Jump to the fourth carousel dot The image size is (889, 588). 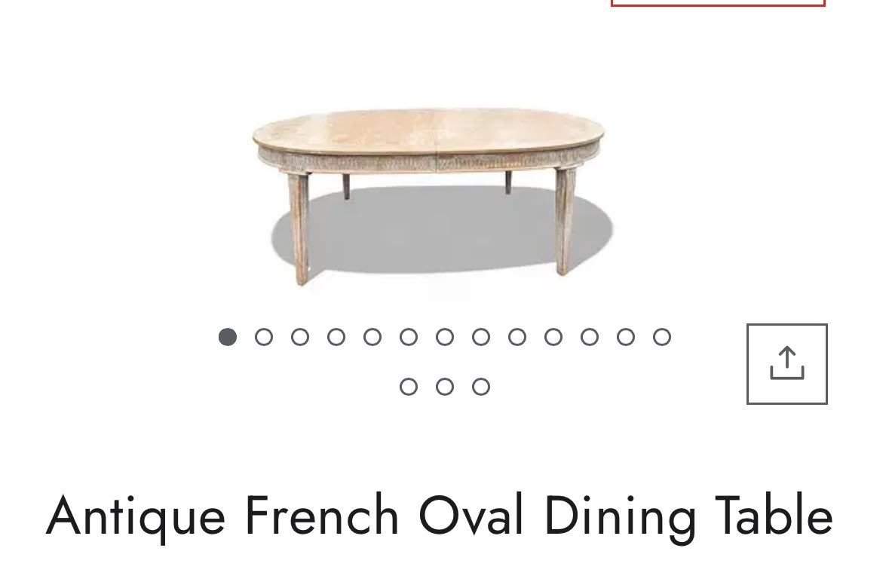[336, 337]
